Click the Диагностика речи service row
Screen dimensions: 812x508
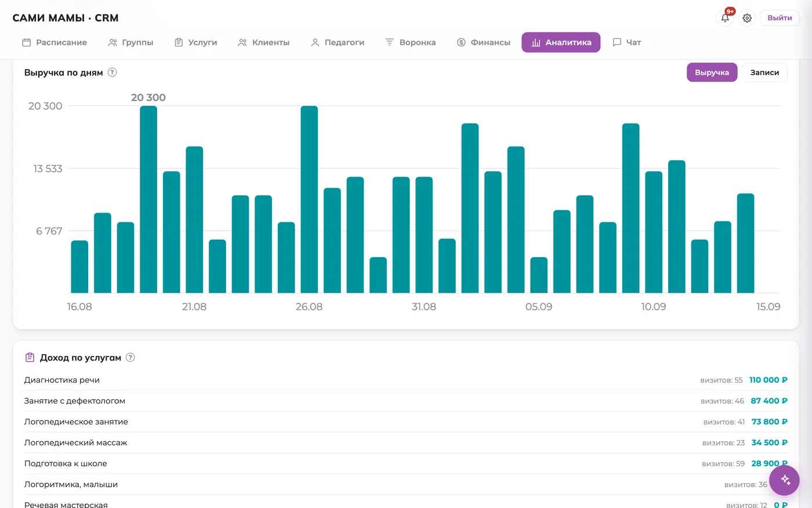pyautogui.click(x=406, y=380)
